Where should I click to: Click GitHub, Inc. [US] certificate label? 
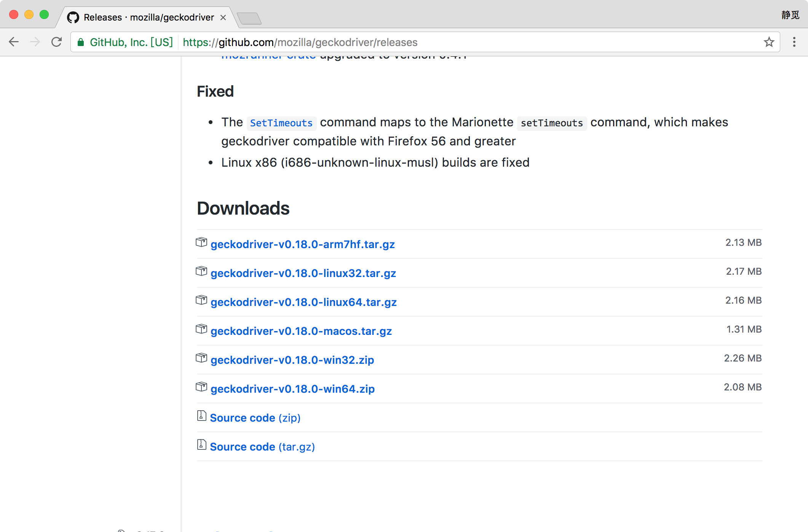[131, 42]
